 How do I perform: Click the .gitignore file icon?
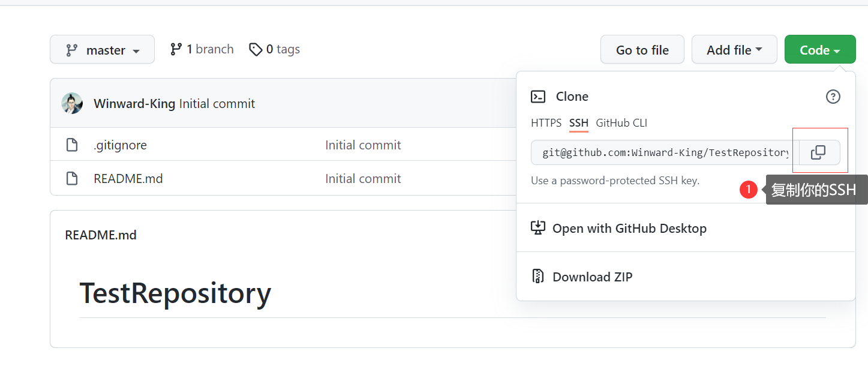(72, 145)
